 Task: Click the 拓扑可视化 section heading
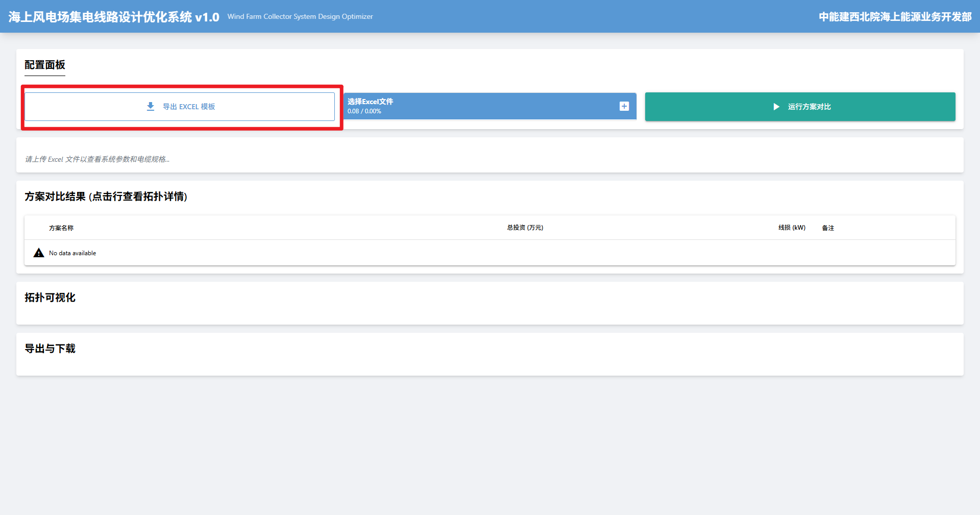pyautogui.click(x=50, y=298)
